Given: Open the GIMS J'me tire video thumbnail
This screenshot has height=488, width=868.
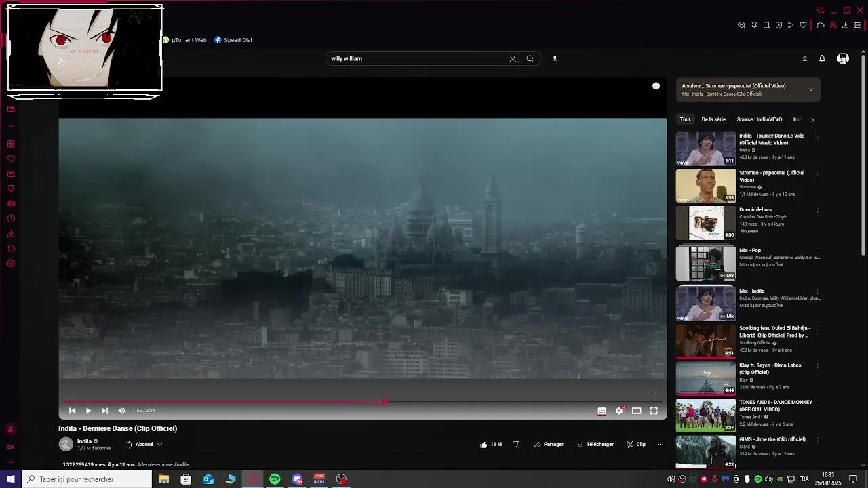Looking at the screenshot, I should 706,452.
